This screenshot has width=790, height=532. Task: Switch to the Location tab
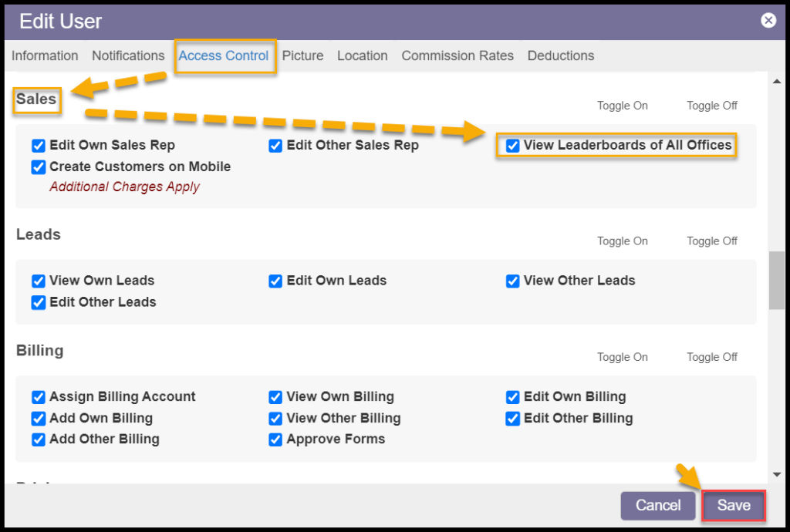coord(362,56)
